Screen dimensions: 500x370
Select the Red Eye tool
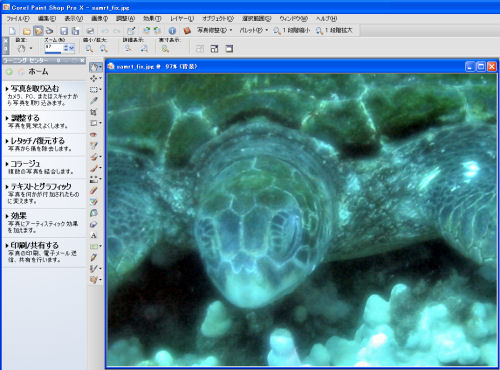(x=94, y=134)
